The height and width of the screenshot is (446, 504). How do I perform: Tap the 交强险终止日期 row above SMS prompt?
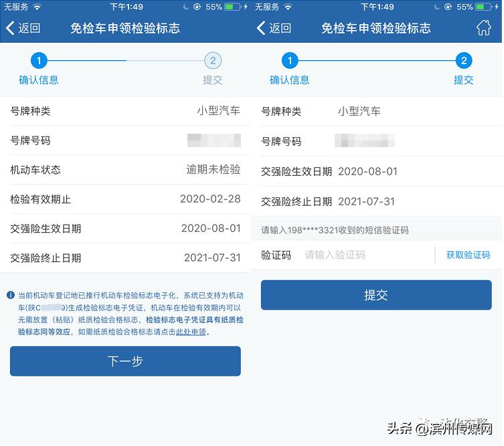coord(376,201)
